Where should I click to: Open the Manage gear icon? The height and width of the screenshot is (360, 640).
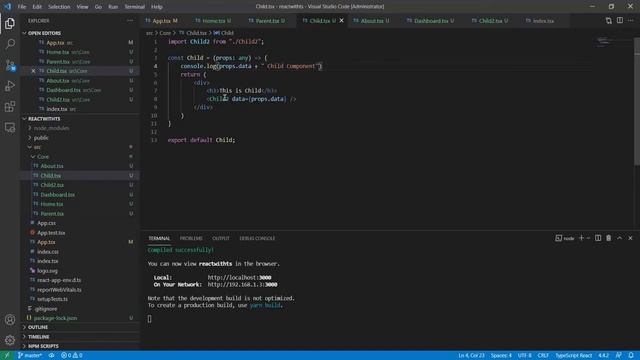pyautogui.click(x=10, y=340)
